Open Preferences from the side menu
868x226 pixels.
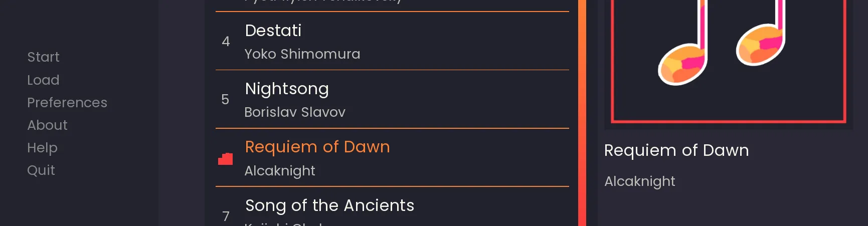[67, 103]
